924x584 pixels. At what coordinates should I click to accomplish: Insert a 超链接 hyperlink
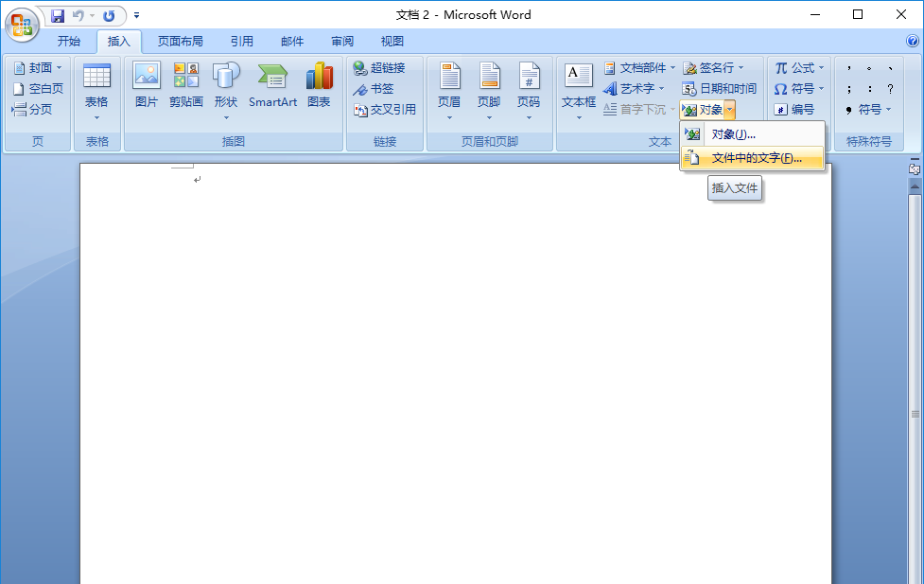coord(379,68)
